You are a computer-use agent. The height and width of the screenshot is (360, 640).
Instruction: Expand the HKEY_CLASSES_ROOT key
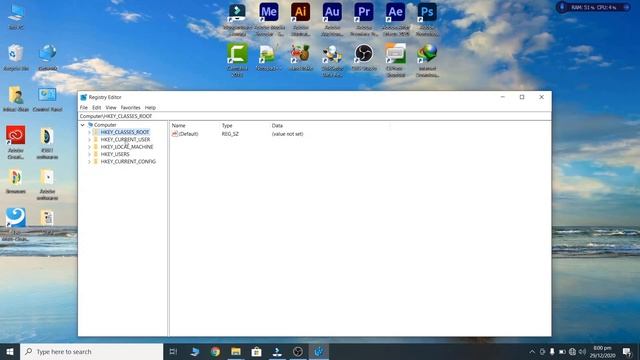[89, 132]
